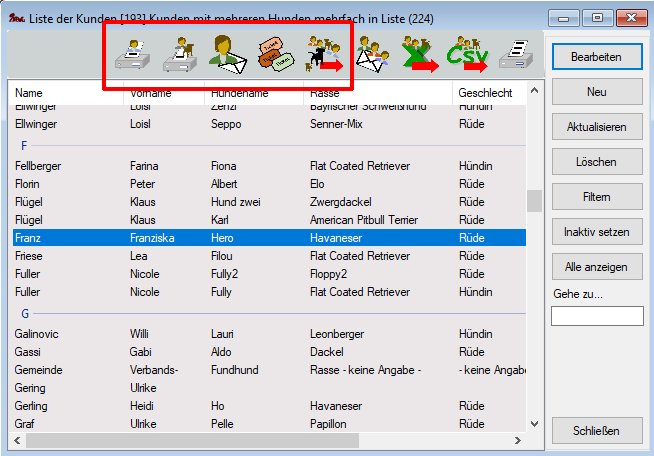Viewport: 654px width, 456px height.
Task: Click the first printer icon in toolbar
Action: [133, 56]
